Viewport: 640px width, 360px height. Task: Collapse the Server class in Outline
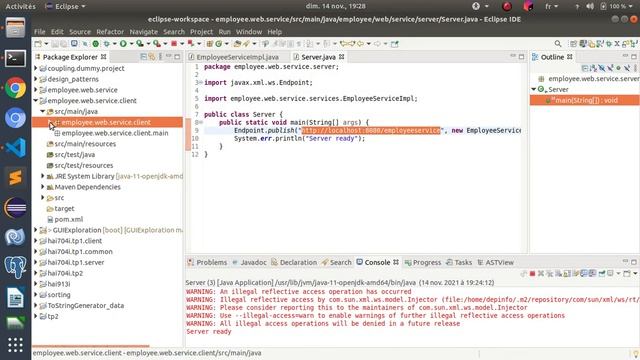coord(533,89)
